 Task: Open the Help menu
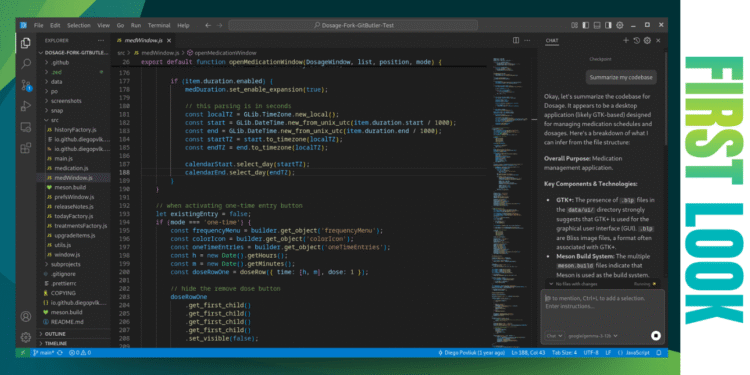[183, 25]
